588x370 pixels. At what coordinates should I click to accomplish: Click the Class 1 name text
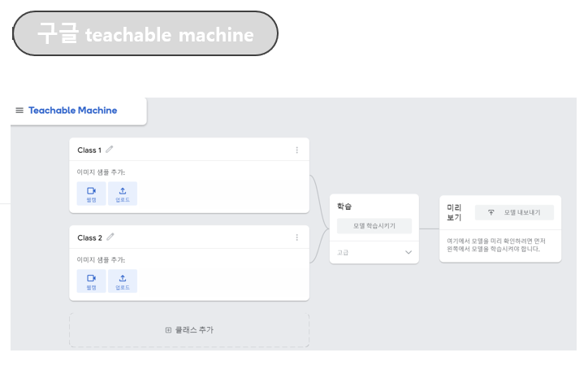tap(89, 150)
